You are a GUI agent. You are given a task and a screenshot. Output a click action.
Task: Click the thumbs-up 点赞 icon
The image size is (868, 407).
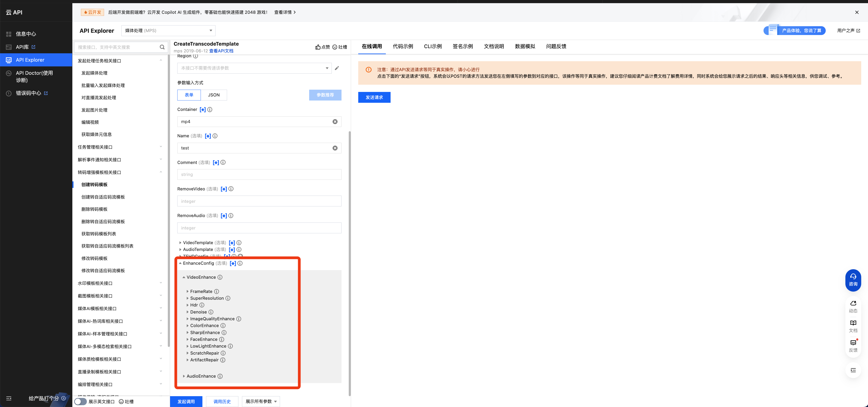click(318, 47)
